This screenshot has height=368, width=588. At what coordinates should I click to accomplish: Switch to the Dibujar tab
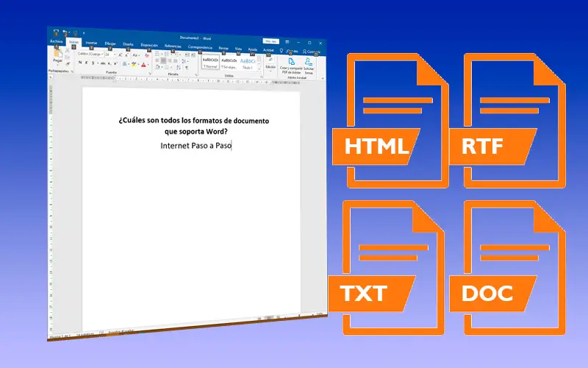[x=110, y=43]
